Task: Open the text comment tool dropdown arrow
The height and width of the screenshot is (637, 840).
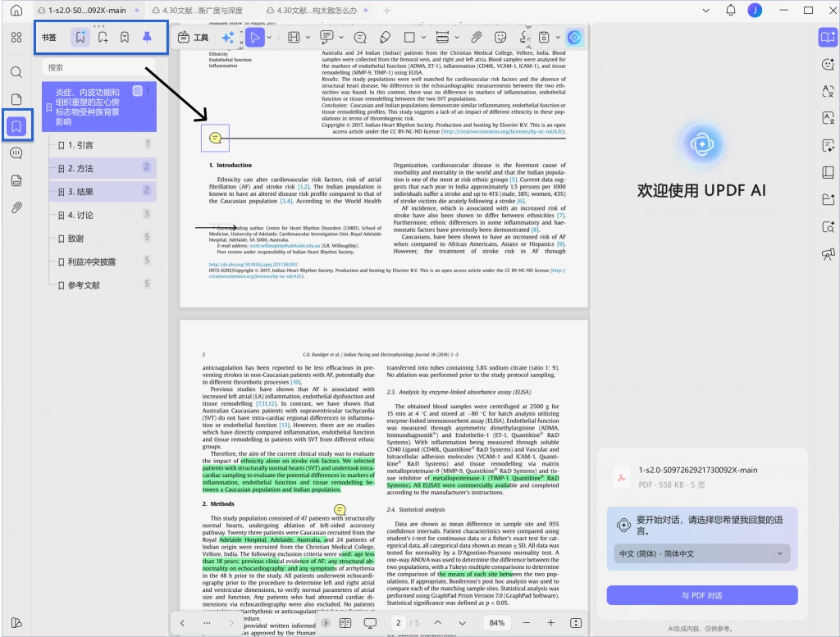Action: coord(341,38)
